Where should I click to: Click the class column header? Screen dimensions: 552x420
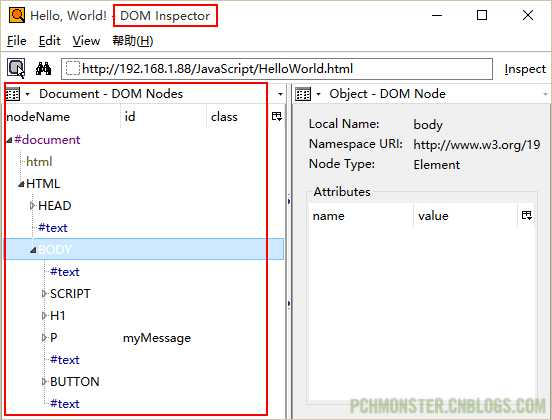238,117
